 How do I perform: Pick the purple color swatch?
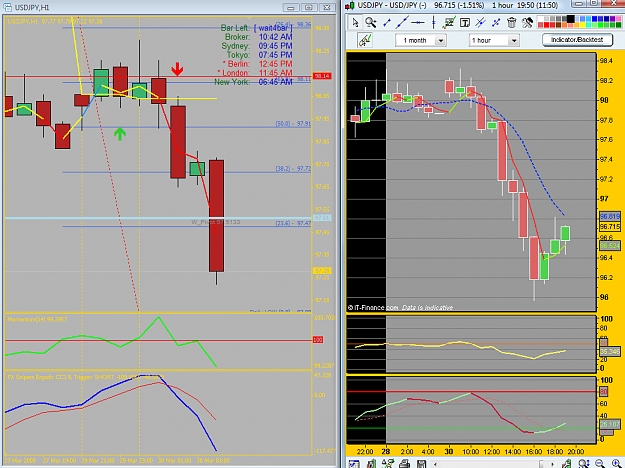(612, 19)
